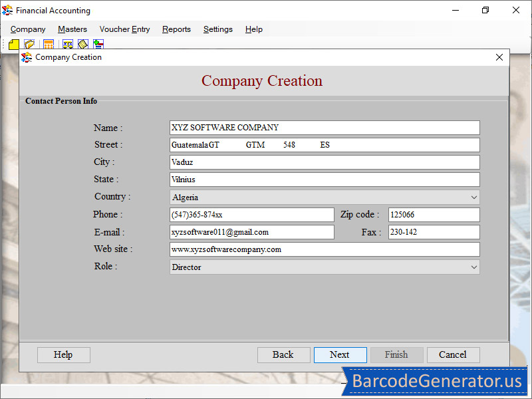Click the BarcodeGenerator.us link
This screenshot has width=532, height=399.
tap(437, 382)
